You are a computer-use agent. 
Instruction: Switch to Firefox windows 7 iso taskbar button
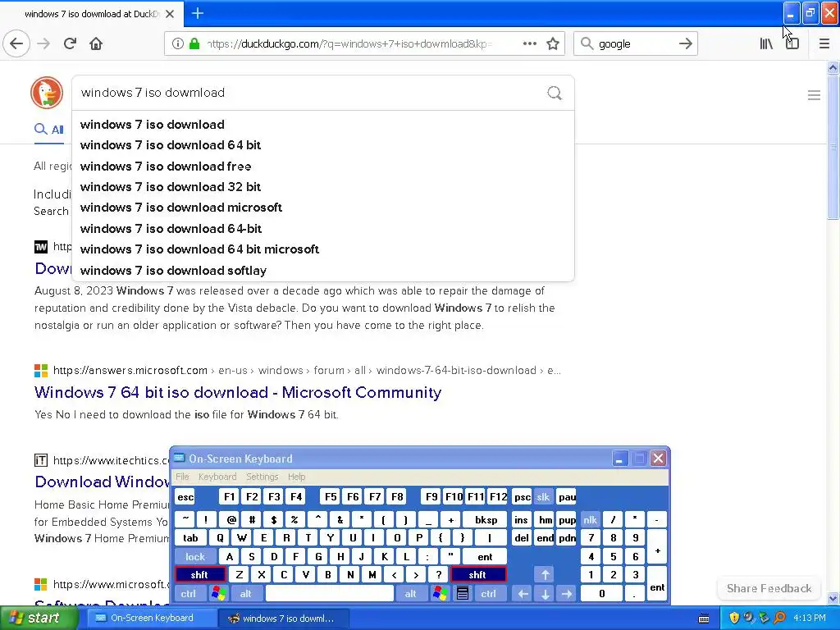click(284, 619)
